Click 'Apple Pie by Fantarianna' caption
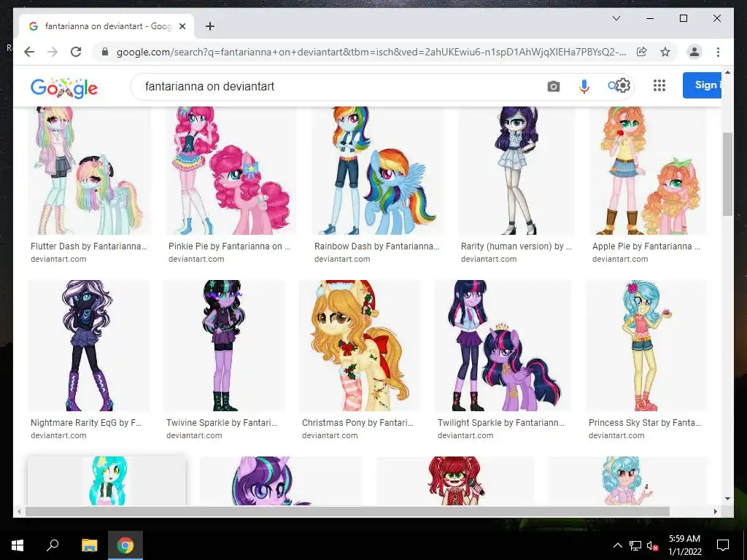Screen dimensions: 747x560 (646, 246)
